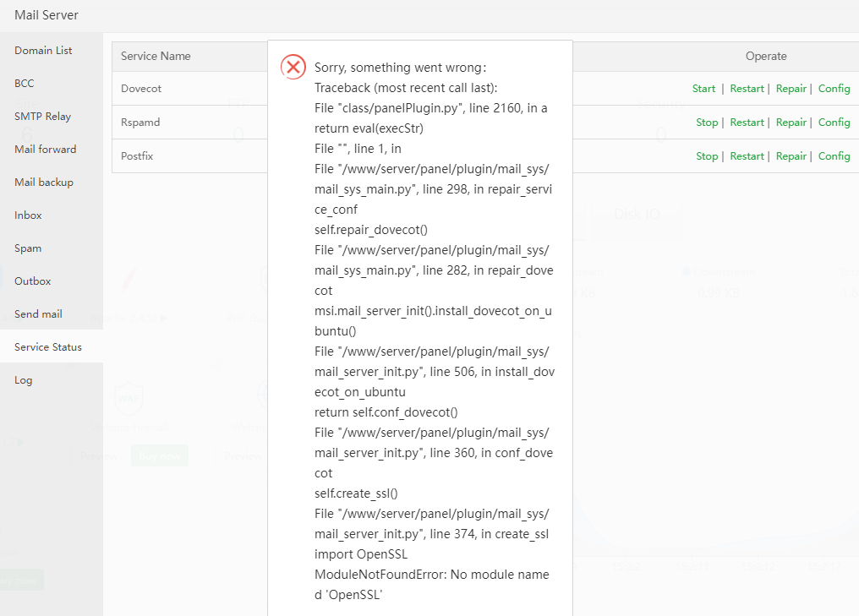The width and height of the screenshot is (859, 616).
Task: Open SMTP Relay settings
Action: [42, 117]
